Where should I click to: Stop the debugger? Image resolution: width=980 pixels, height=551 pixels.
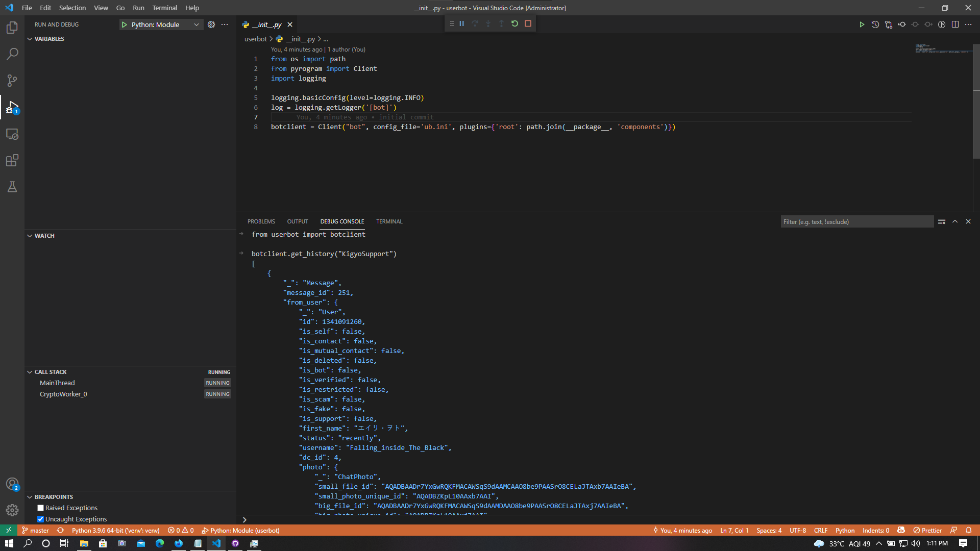tap(528, 23)
